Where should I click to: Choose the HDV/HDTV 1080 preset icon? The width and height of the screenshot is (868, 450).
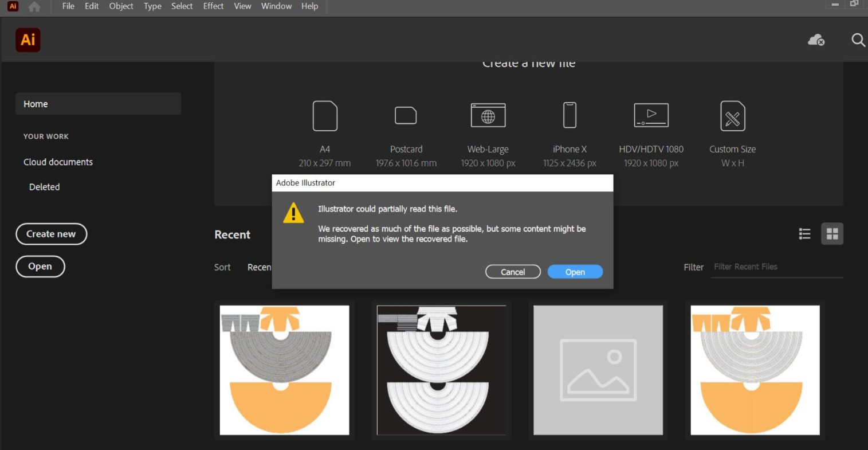tap(651, 116)
